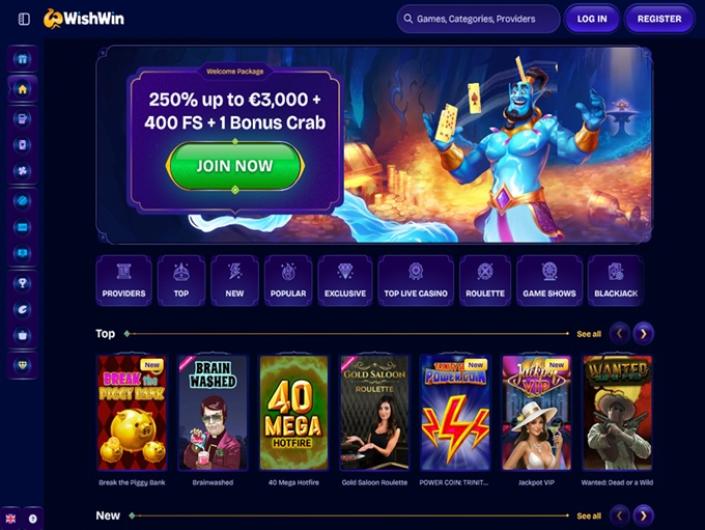
Task: Show next Top games with right arrow
Action: click(643, 334)
